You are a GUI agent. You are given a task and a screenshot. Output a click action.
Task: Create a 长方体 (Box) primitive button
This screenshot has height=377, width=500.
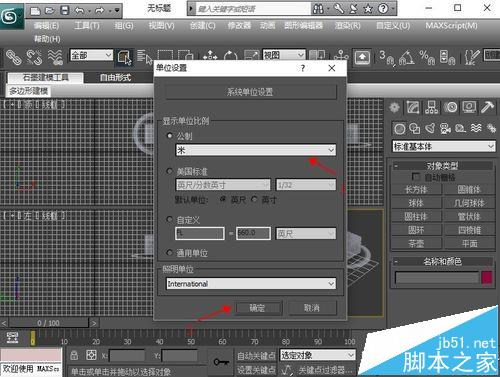tap(416, 190)
